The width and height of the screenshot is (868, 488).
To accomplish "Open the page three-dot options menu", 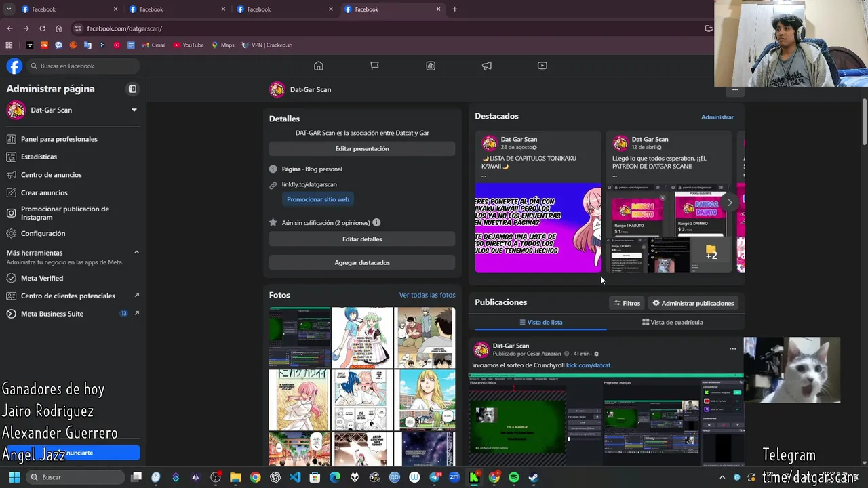I will tap(734, 89).
